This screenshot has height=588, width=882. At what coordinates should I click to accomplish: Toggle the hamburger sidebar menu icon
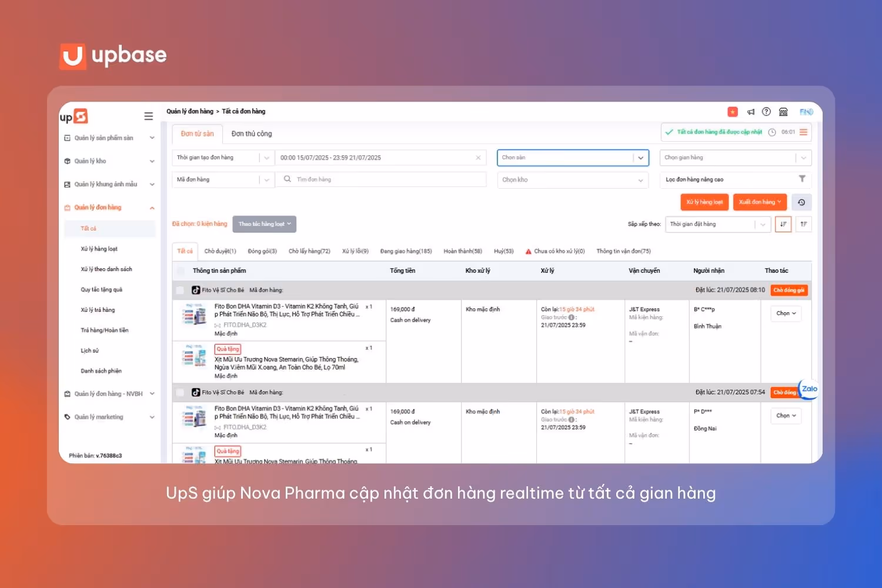click(149, 116)
